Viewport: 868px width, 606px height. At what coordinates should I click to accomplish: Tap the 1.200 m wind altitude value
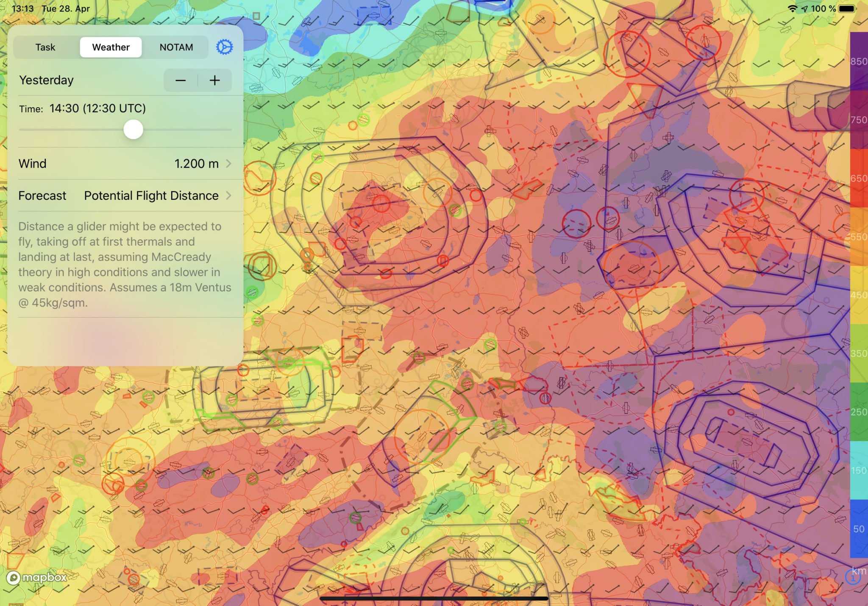(196, 163)
